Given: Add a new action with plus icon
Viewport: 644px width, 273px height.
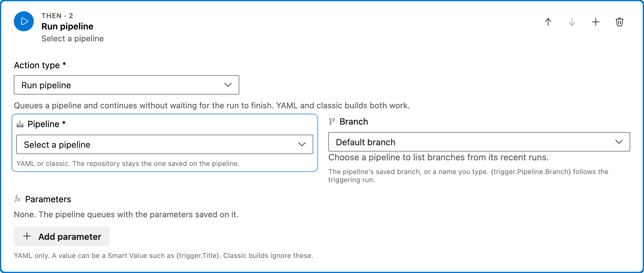Looking at the screenshot, I should (596, 22).
